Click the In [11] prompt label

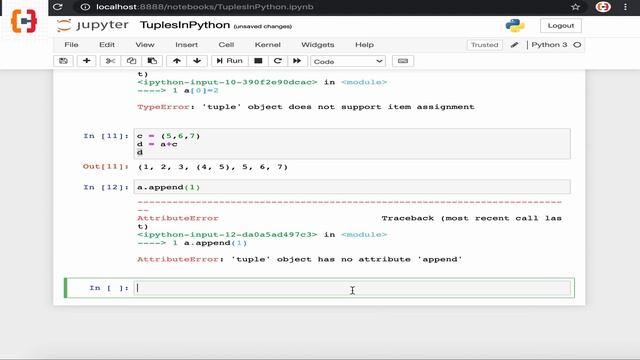[106, 136]
